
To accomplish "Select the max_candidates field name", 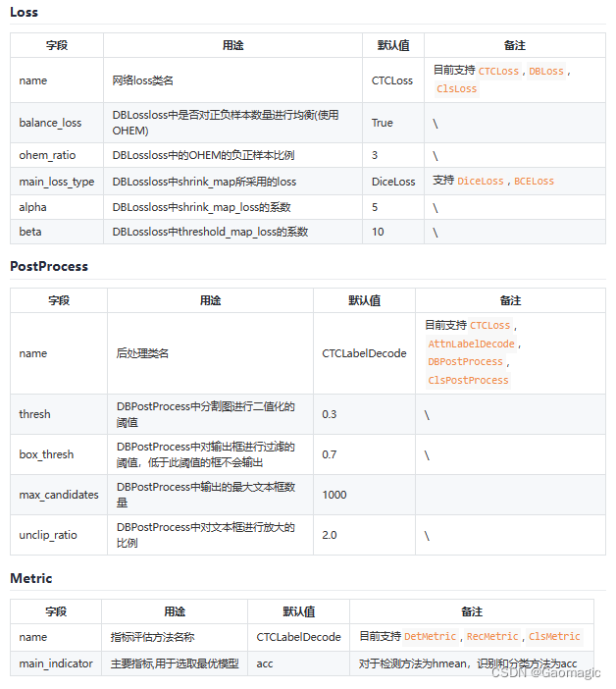I will coord(59,495).
